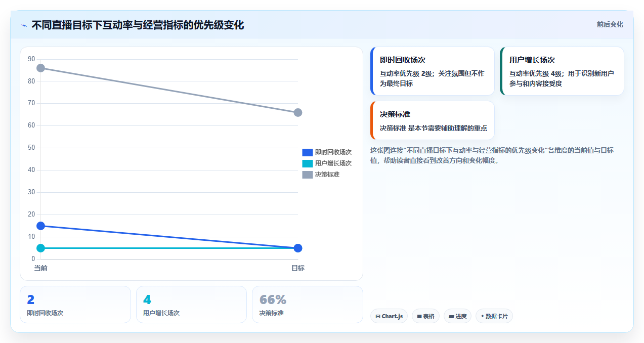Image resolution: width=644 pixels, height=343 pixels.
Task: Click the lightning icon beside the title
Action: click(x=24, y=25)
